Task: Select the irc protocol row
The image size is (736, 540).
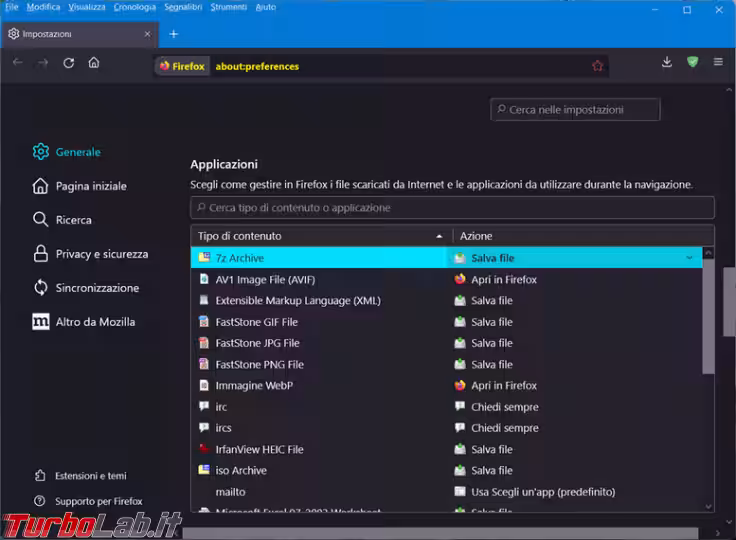Action: (x=446, y=407)
